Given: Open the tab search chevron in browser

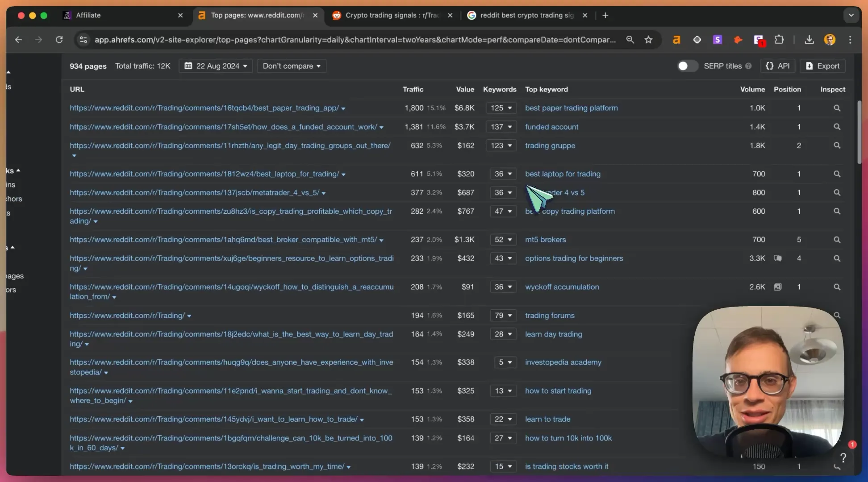Looking at the screenshot, I should click(x=851, y=15).
